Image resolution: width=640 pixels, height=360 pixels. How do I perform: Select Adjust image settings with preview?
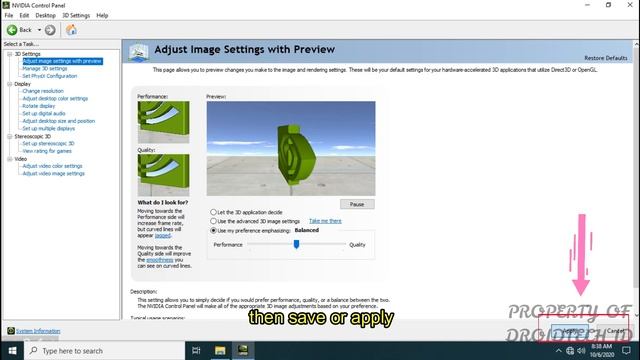pos(62,61)
